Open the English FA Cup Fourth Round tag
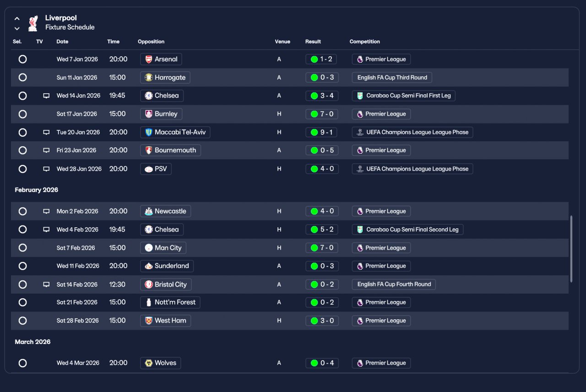This screenshot has width=586, height=392. pos(394,284)
